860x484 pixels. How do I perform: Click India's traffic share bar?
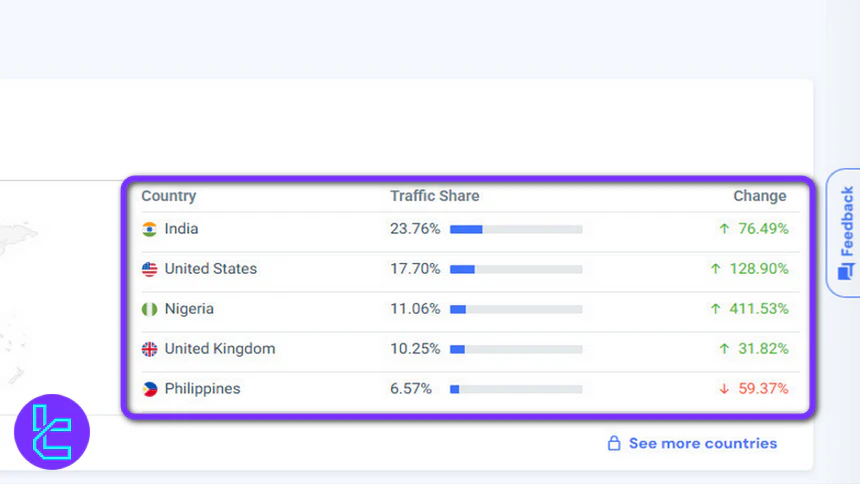click(x=516, y=229)
